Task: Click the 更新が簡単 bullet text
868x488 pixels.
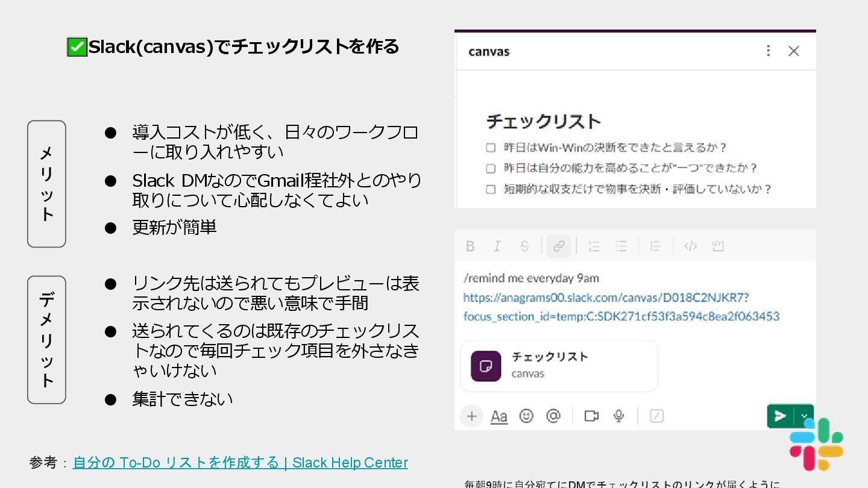Action: (x=174, y=227)
